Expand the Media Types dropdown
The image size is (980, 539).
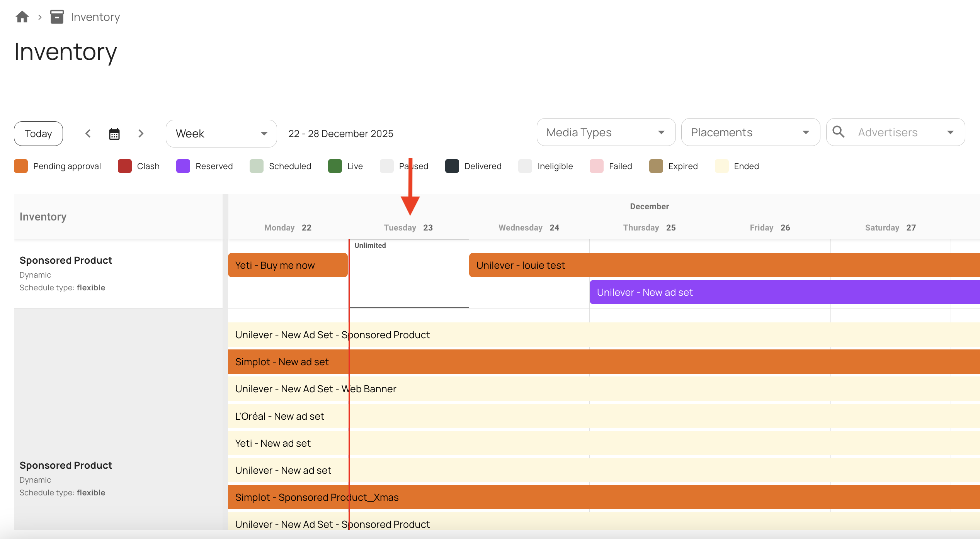tap(606, 132)
